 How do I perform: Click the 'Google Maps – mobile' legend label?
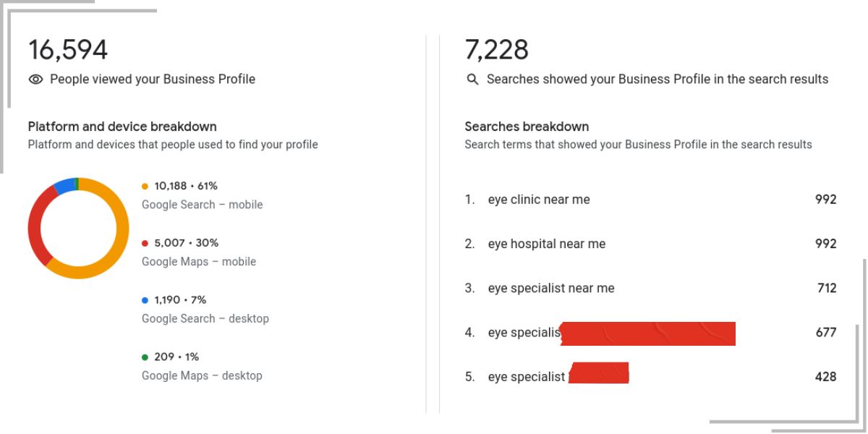point(199,262)
